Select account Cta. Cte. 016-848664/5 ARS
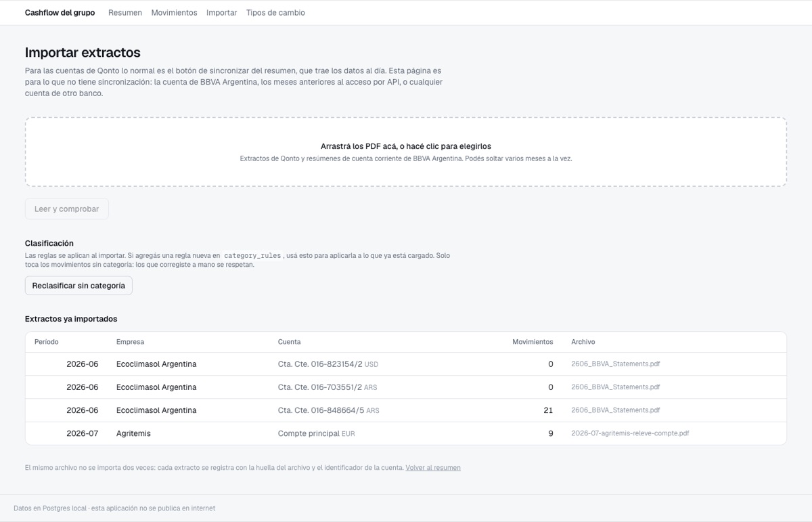 pos(328,410)
